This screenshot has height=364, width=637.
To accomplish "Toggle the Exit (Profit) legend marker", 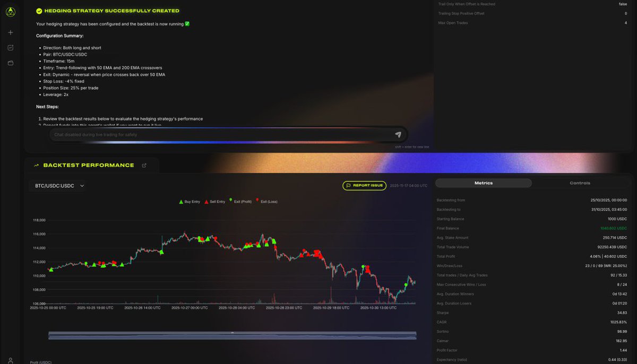I will click(242, 202).
